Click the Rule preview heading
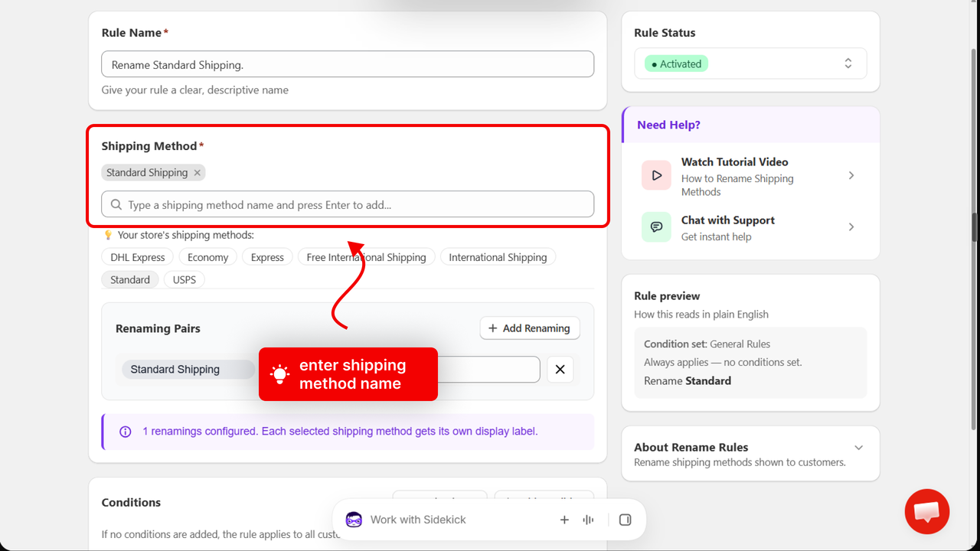Image resolution: width=980 pixels, height=551 pixels. [x=667, y=296]
